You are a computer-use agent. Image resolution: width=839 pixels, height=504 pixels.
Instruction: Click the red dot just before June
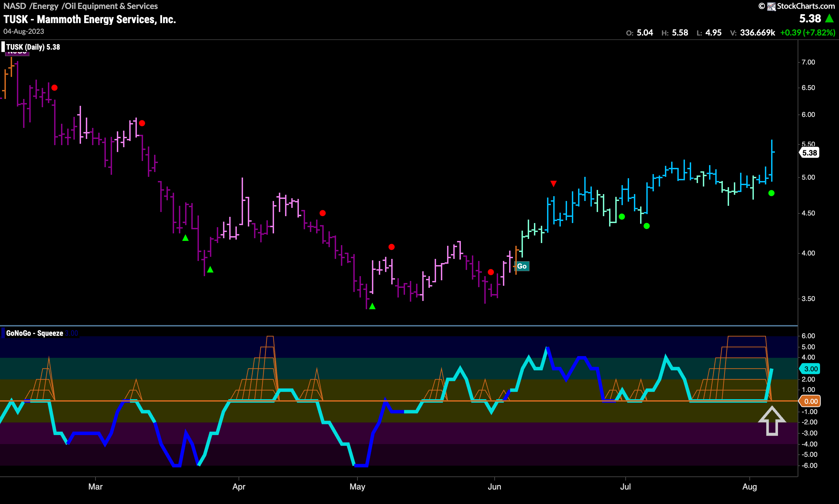491,272
